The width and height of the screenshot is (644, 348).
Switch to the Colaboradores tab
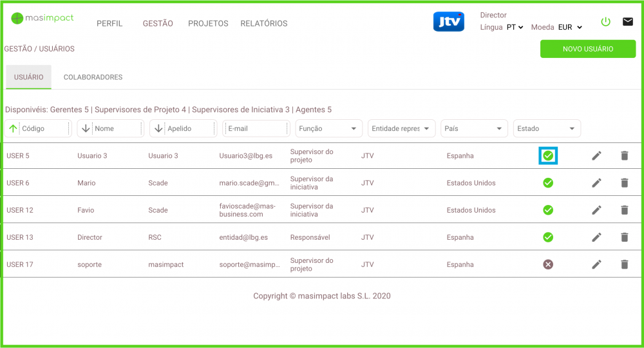click(93, 77)
